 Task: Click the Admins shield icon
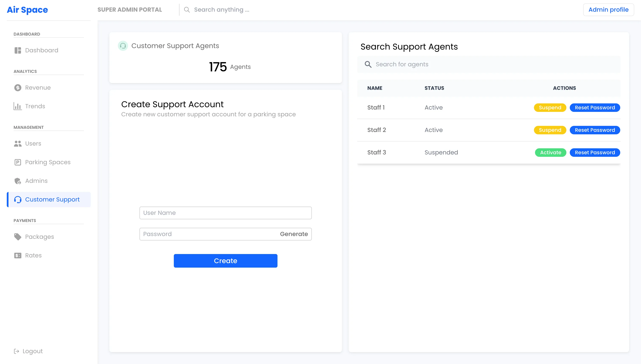(x=18, y=181)
